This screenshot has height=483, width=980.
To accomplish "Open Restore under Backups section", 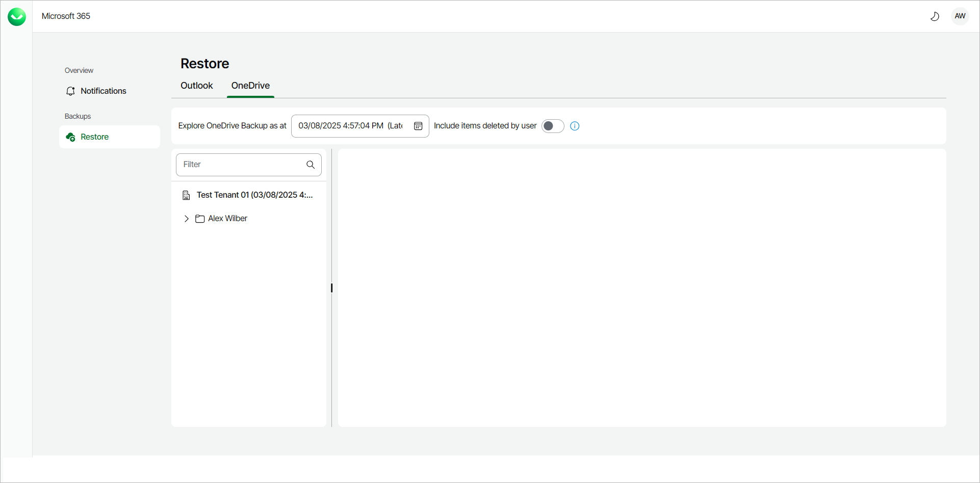I will click(95, 137).
